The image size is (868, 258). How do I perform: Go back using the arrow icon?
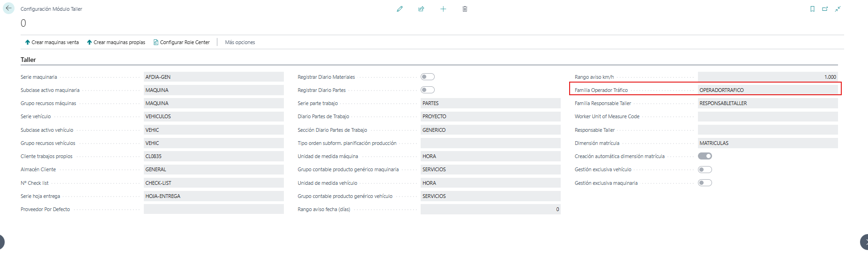coord(8,8)
